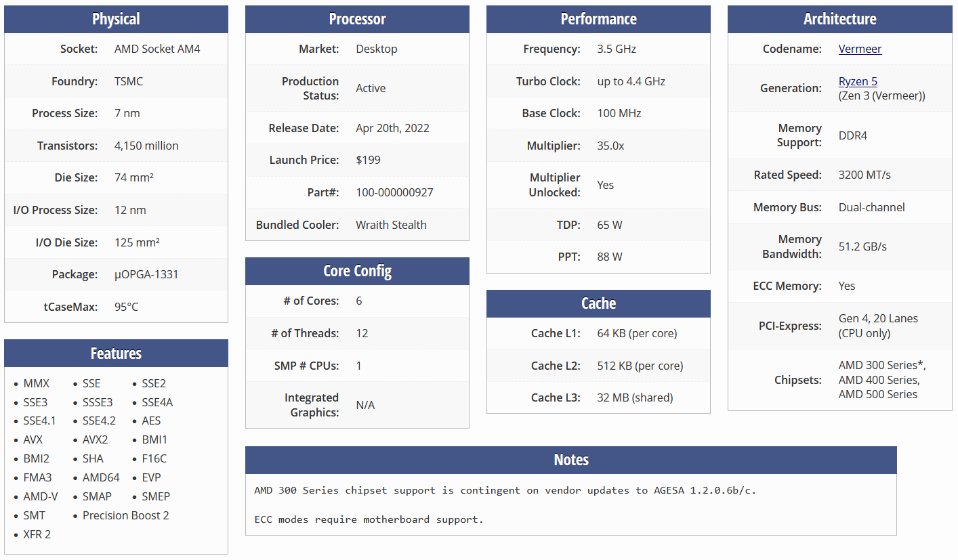
Task: Click the Core Config section header
Action: point(357,271)
